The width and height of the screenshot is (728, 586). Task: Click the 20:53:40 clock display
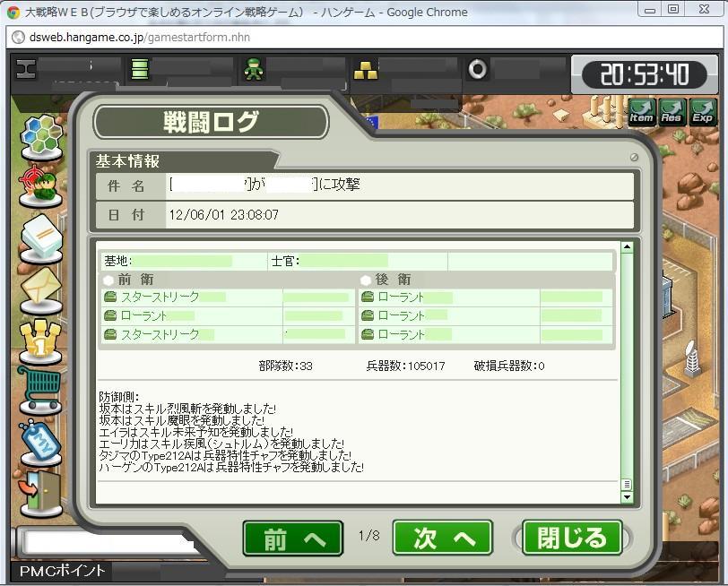point(645,74)
